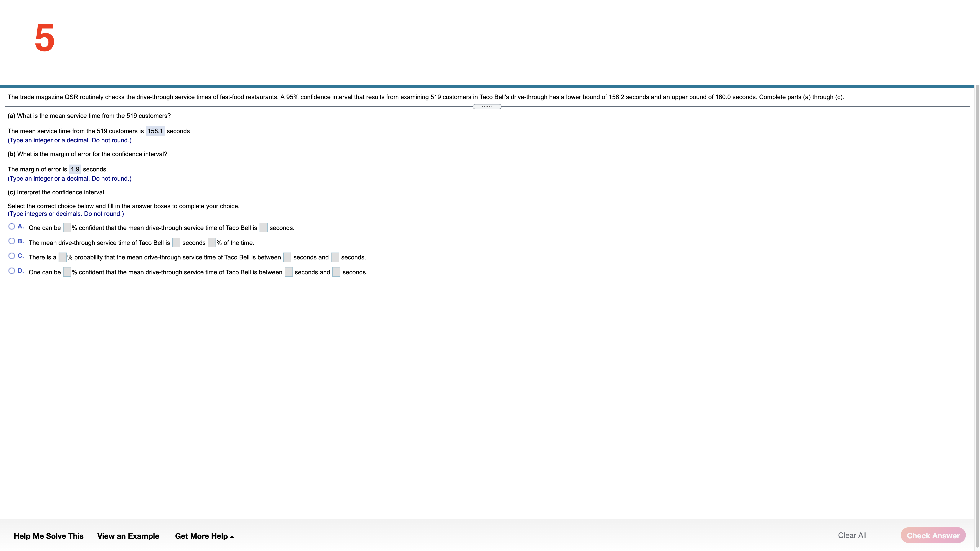Select answer choice A radio button
Viewport: 980px width, 551px height.
[x=12, y=226]
